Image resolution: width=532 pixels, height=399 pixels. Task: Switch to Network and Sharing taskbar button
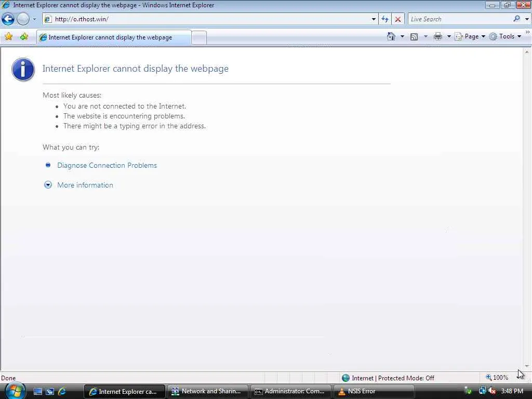tap(207, 391)
